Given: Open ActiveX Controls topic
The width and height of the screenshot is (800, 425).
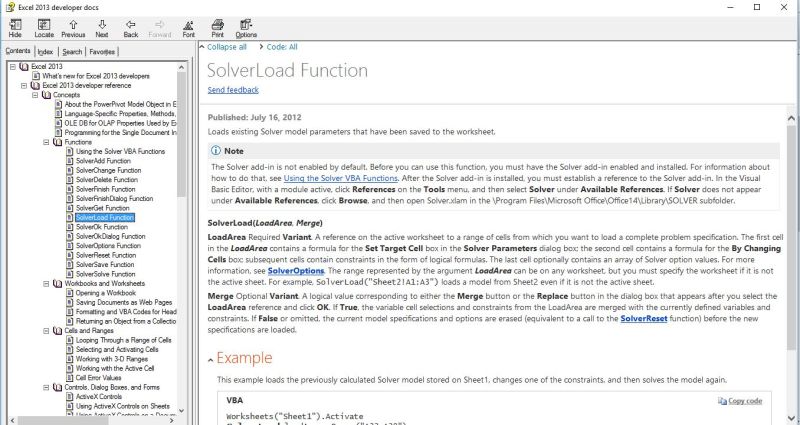Looking at the screenshot, I should [x=98, y=397].
